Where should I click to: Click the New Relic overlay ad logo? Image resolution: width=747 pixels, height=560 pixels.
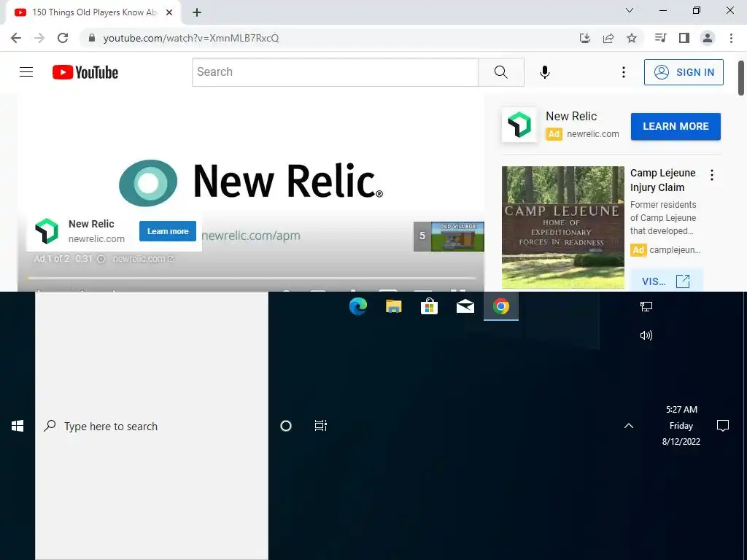point(47,231)
